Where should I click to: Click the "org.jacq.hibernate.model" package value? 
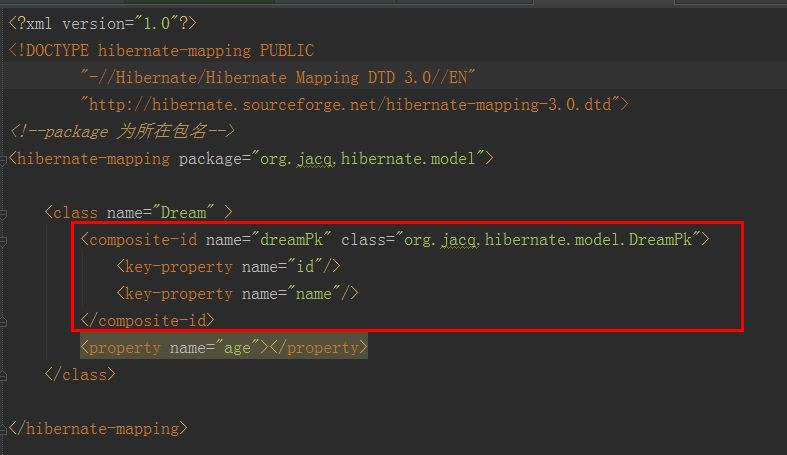pyautogui.click(x=368, y=159)
